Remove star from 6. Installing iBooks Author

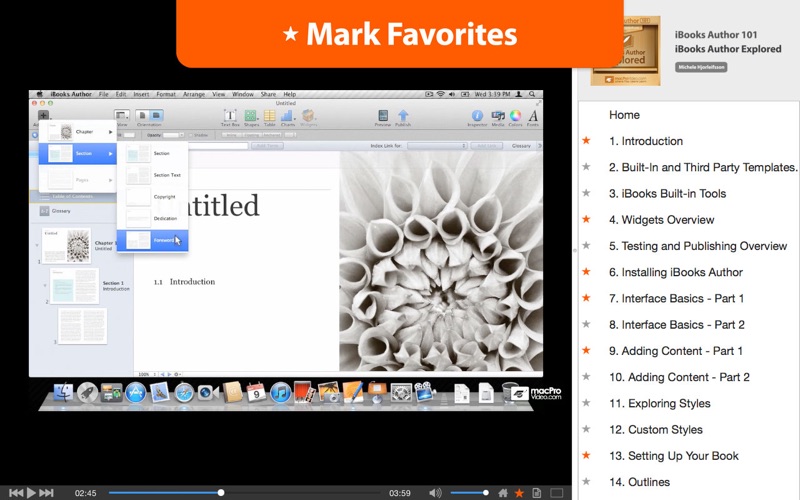click(x=587, y=271)
